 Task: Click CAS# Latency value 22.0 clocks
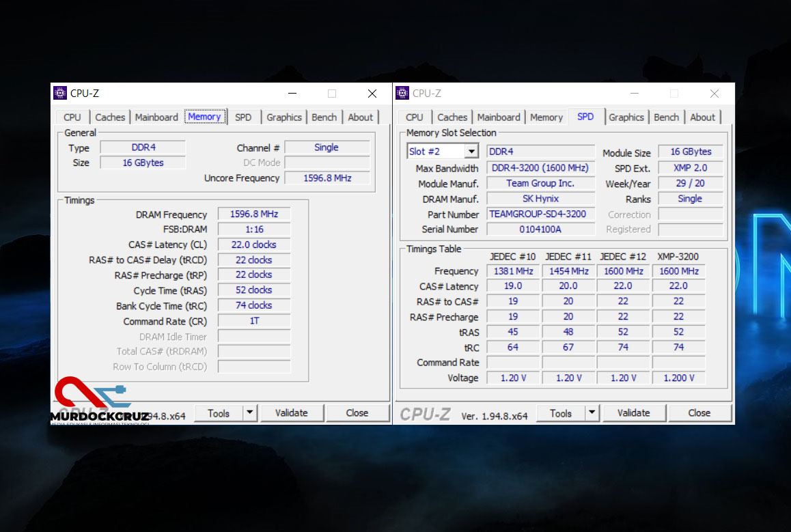coord(254,244)
